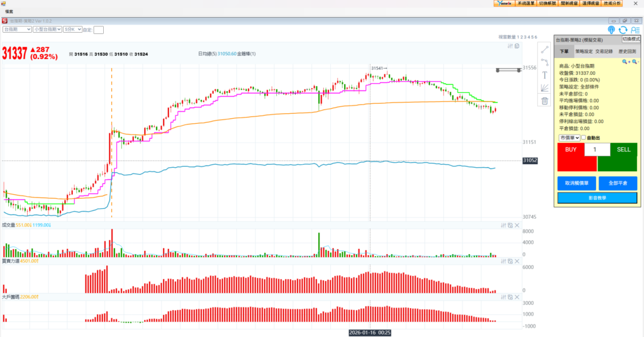Close the 成交量 volume indicator panel
This screenshot has height=337, width=644.
517,224
